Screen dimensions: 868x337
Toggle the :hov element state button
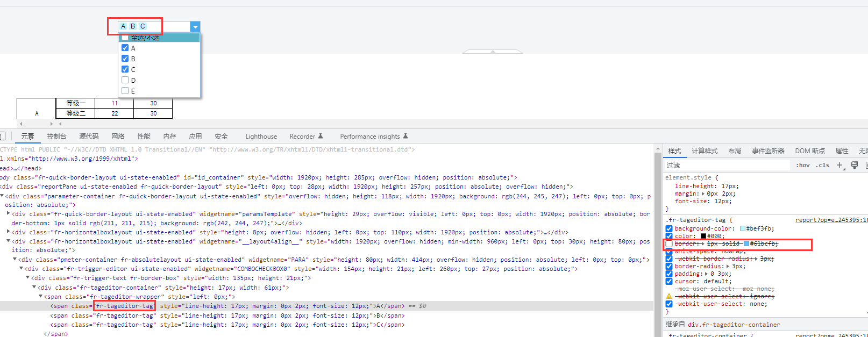pos(802,166)
